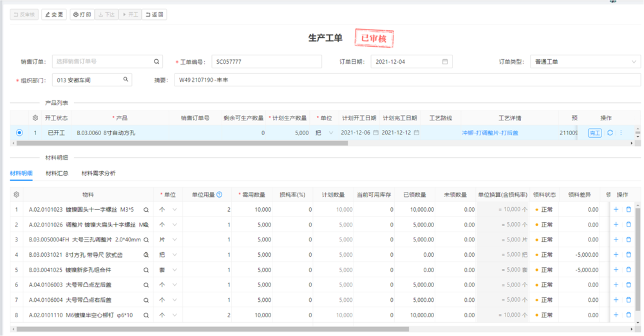The width and height of the screenshot is (644, 336).
Task: Search sales order via magnifier icon
Action: tap(156, 62)
